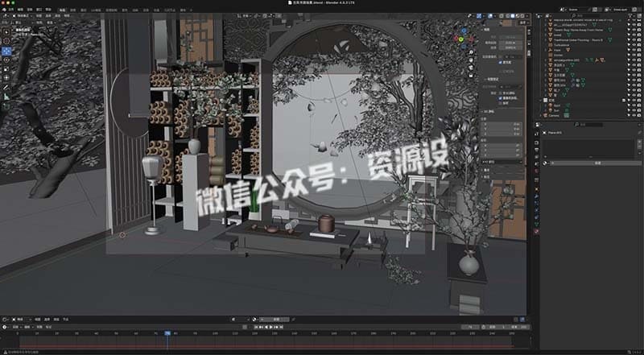The height and width of the screenshot is (355, 644).
Task: Select the Transform tool
Action: 6,77
